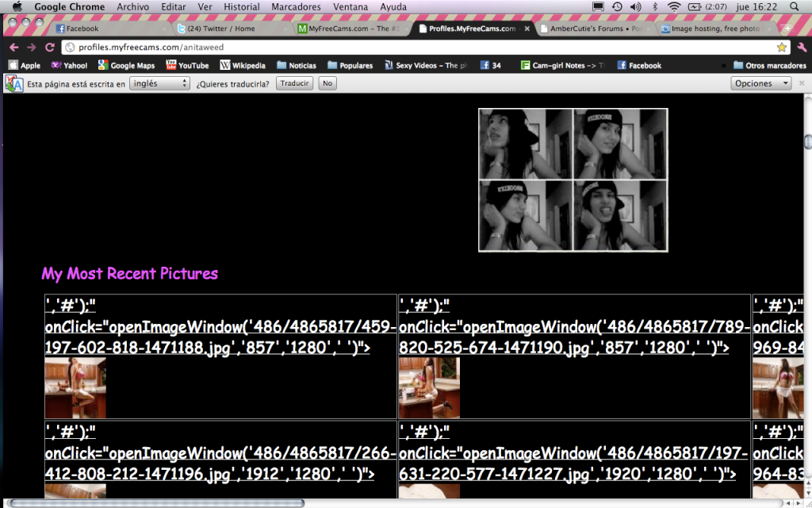812x508 pixels.
Task: Click the vertical scrollbar thumb
Action: pos(807,140)
